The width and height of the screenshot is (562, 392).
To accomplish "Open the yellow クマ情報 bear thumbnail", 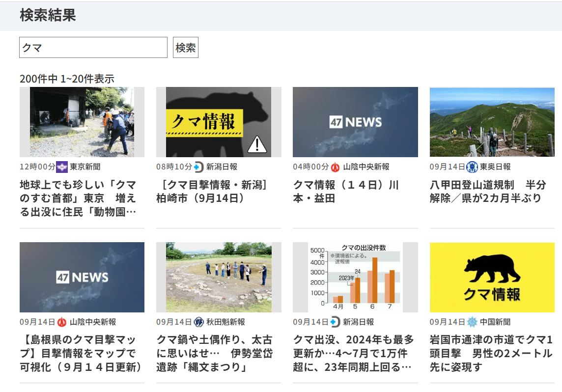I will coord(492,277).
